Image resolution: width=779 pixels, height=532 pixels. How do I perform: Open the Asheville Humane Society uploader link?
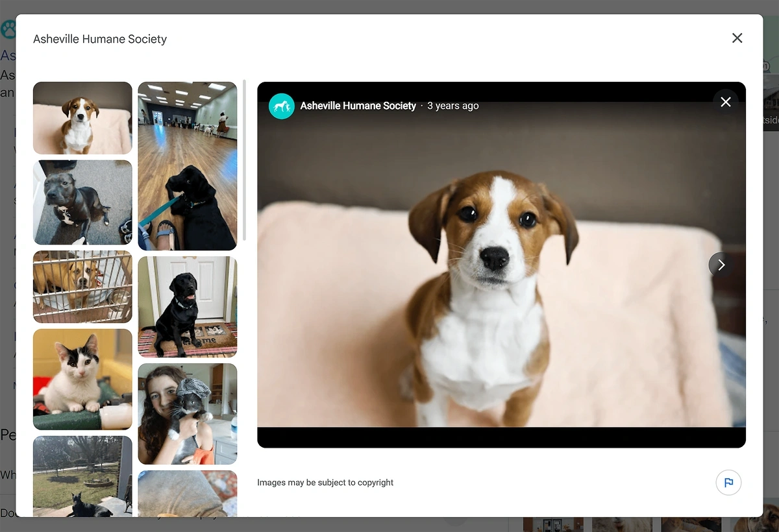358,106
